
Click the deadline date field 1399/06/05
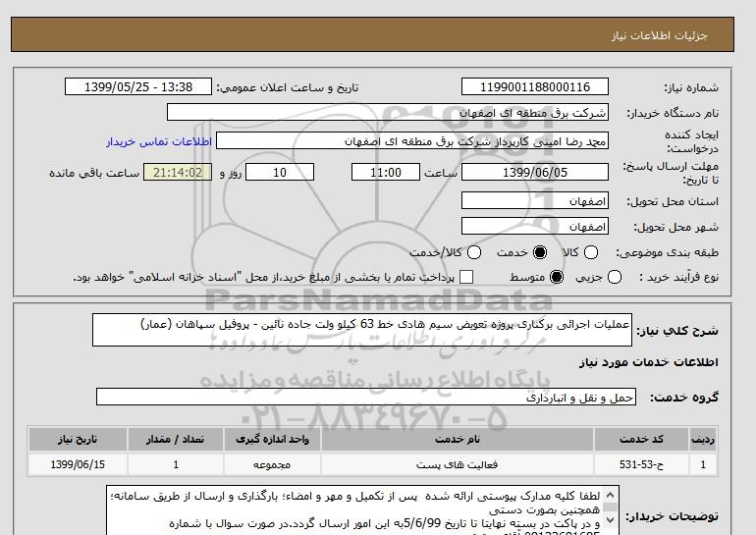click(535, 172)
